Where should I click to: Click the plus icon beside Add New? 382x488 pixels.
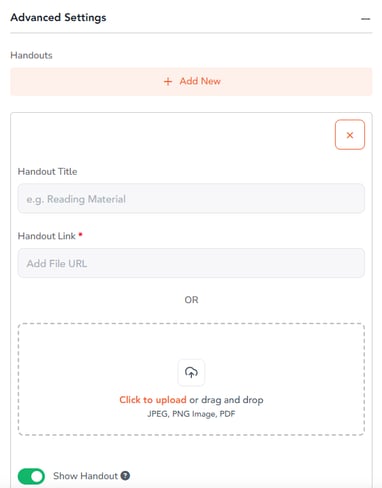click(x=168, y=81)
